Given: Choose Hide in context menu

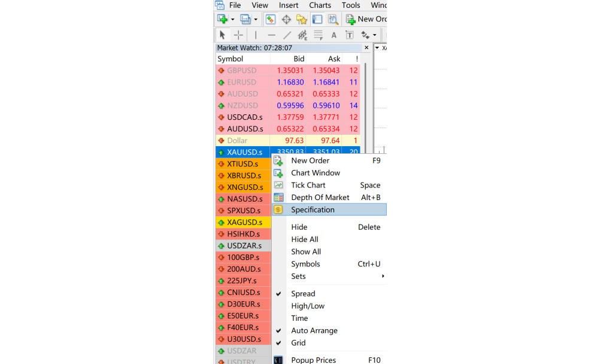Looking at the screenshot, I should click(329, 227).
